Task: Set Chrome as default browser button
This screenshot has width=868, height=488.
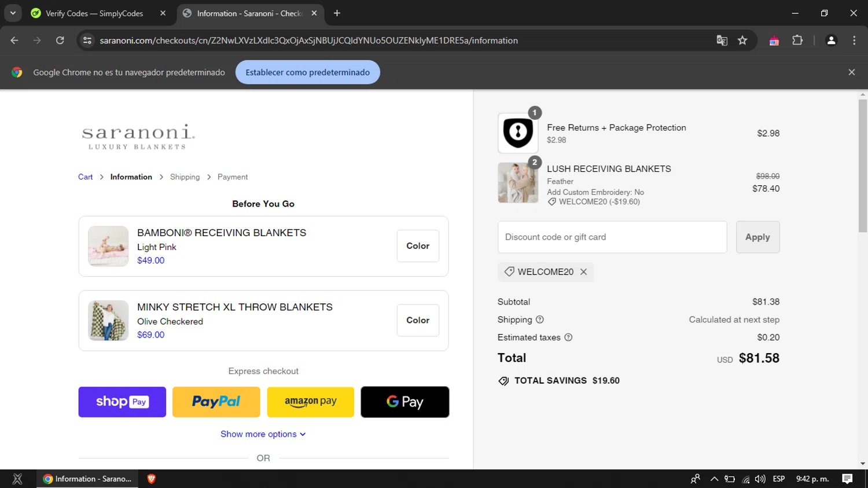Action: pyautogui.click(x=307, y=72)
